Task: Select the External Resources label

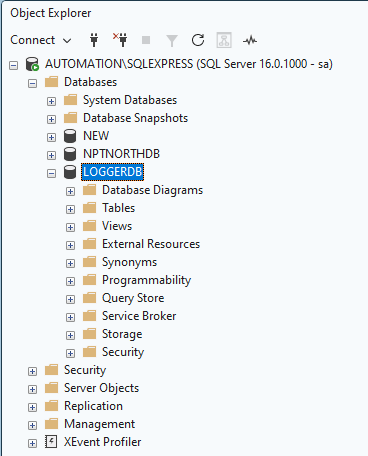Action: 151,244
